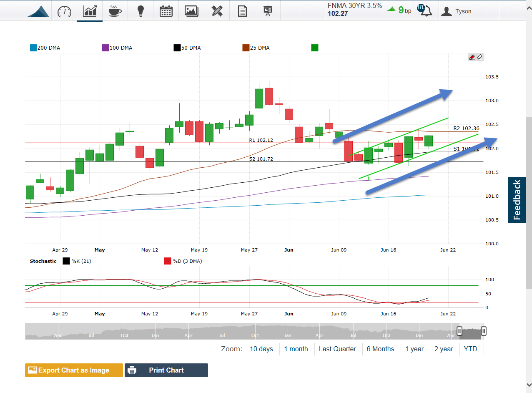Set zoom range to YTD
This screenshot has height=393, width=532.
pos(470,349)
